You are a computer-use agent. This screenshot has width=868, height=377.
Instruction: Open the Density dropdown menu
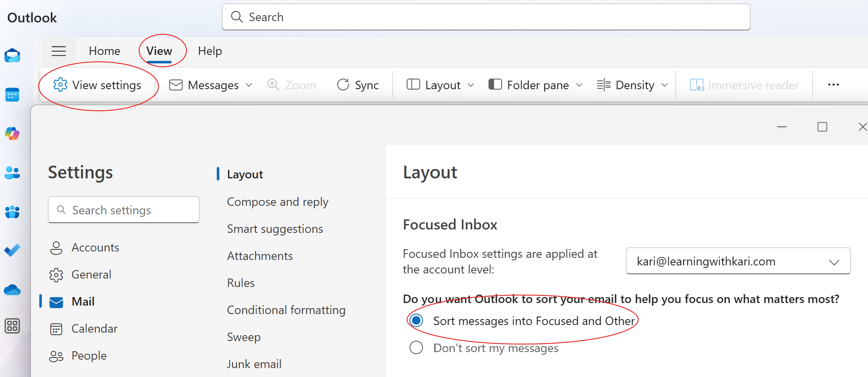pos(633,85)
